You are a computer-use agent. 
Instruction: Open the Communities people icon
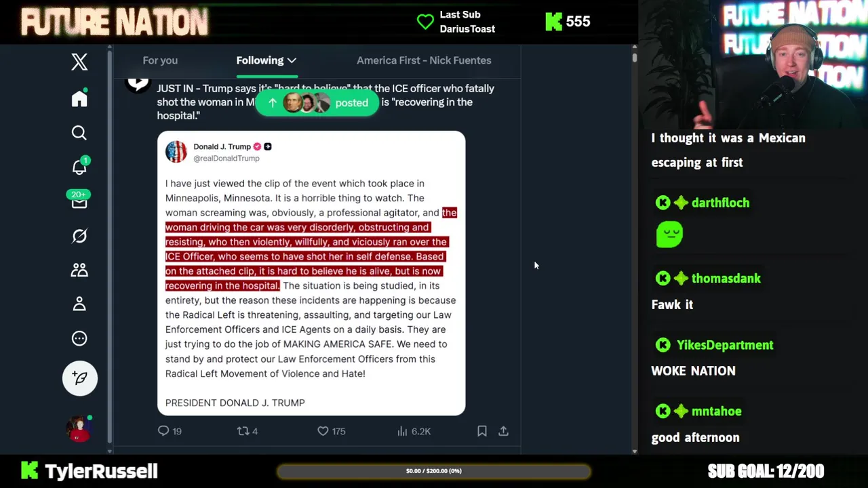(79, 270)
